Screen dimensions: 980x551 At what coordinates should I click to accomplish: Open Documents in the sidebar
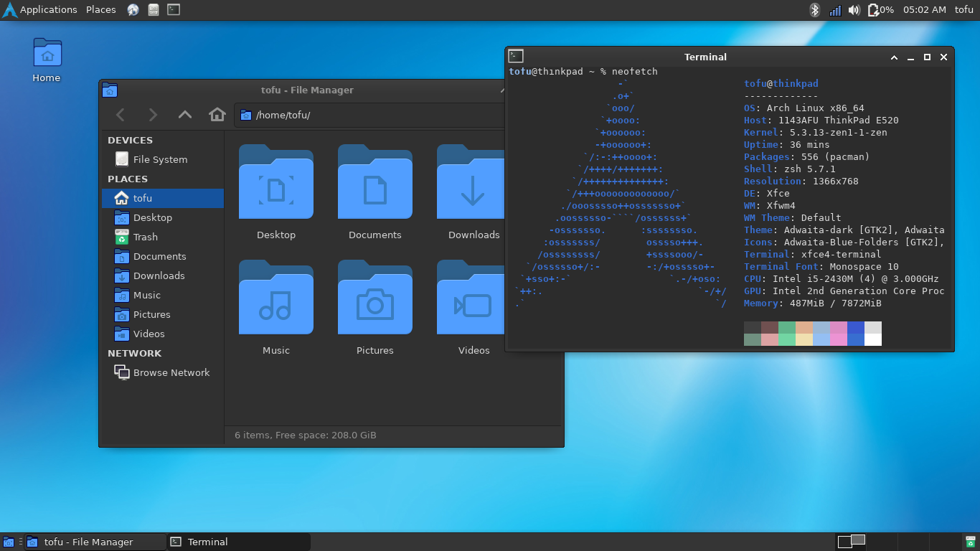162,256
